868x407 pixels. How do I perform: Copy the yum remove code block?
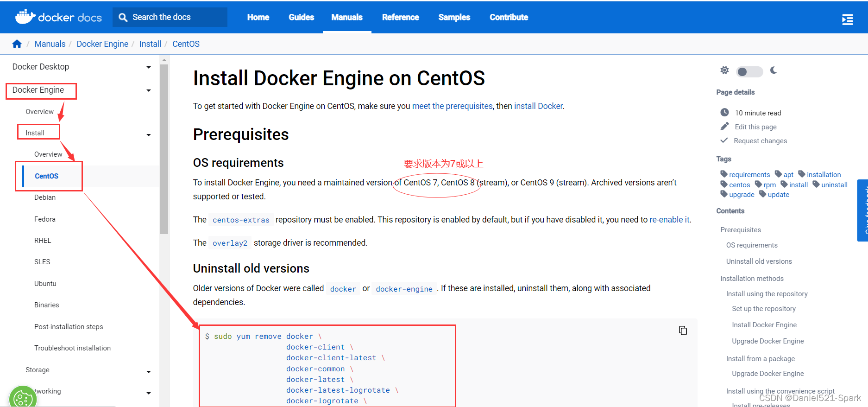point(683,330)
